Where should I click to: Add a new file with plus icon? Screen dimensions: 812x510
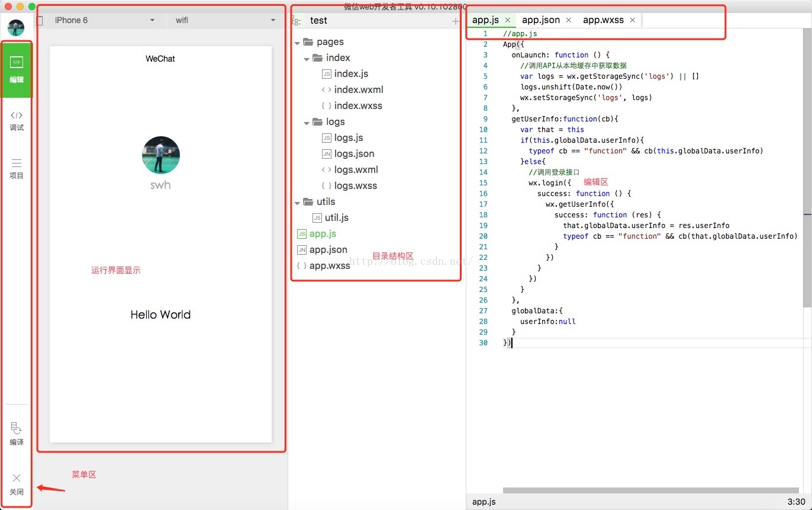point(455,21)
